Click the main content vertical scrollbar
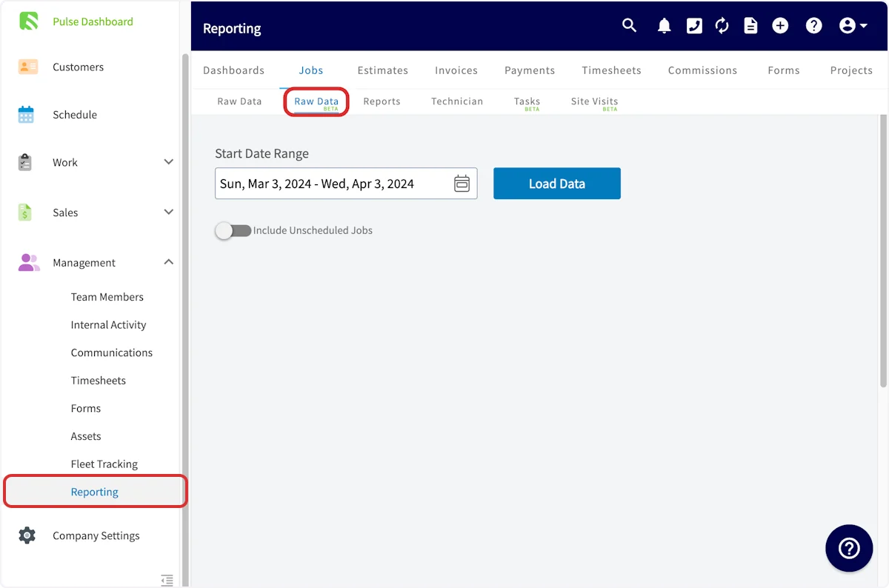The width and height of the screenshot is (889, 588). 883,252
